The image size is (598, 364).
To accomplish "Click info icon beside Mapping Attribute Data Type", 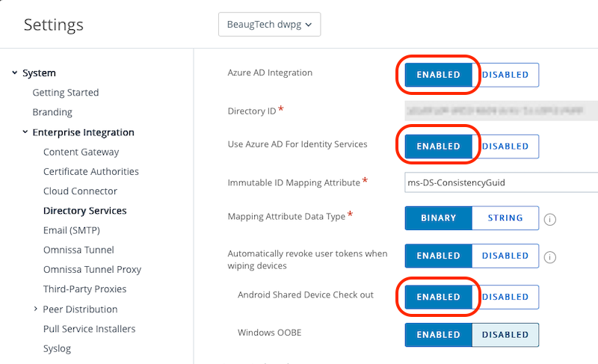I will tap(550, 219).
